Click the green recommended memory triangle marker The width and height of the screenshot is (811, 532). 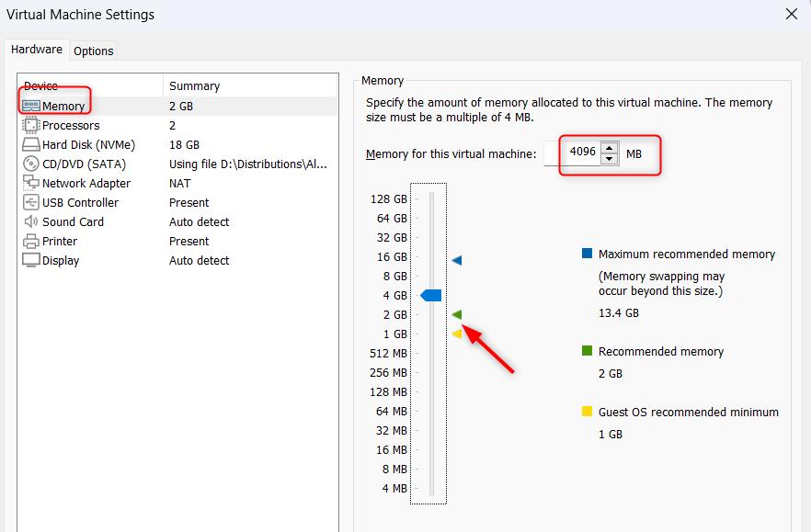(x=457, y=314)
